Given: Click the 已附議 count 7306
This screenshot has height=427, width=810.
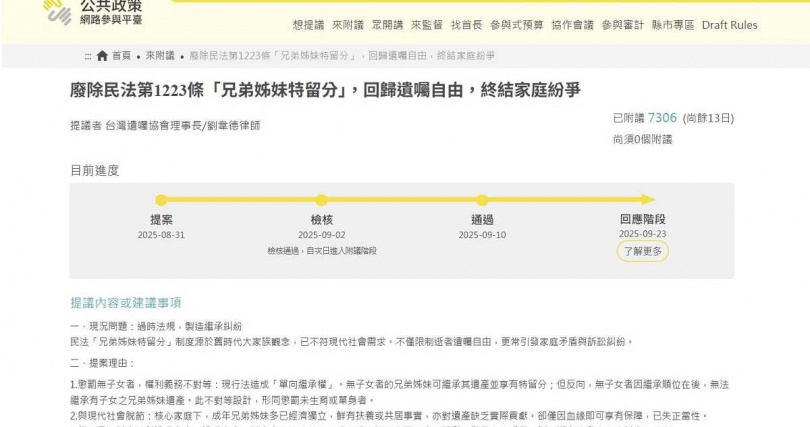Looking at the screenshot, I should [662, 118].
